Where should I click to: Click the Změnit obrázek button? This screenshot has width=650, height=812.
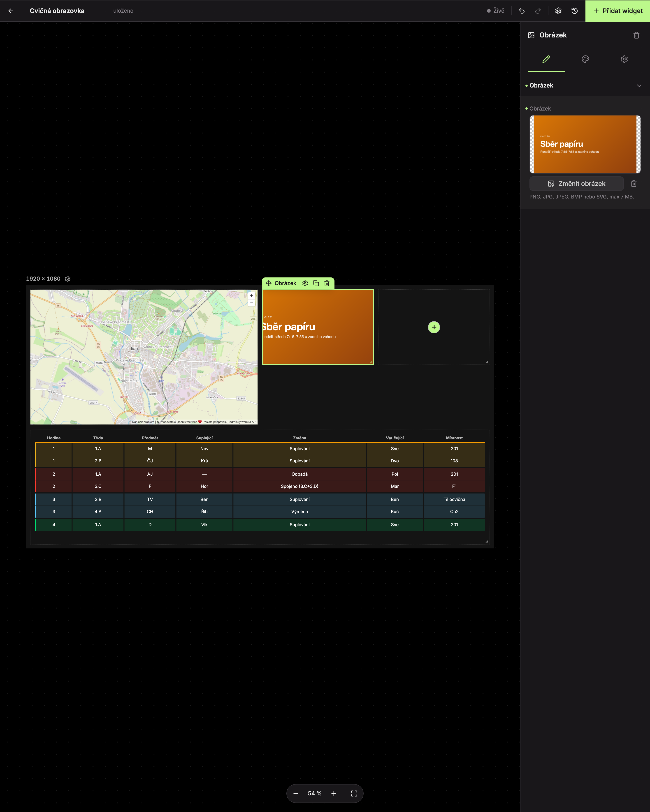(576, 184)
